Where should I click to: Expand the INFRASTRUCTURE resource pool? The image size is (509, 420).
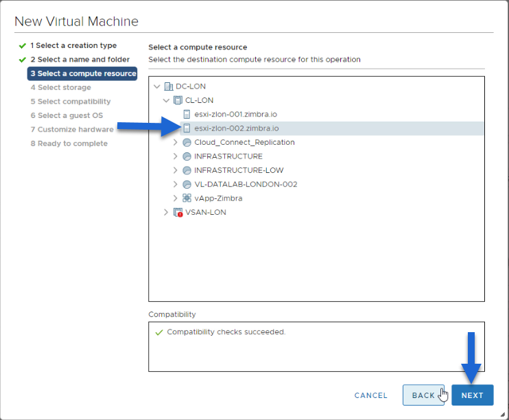click(x=176, y=156)
